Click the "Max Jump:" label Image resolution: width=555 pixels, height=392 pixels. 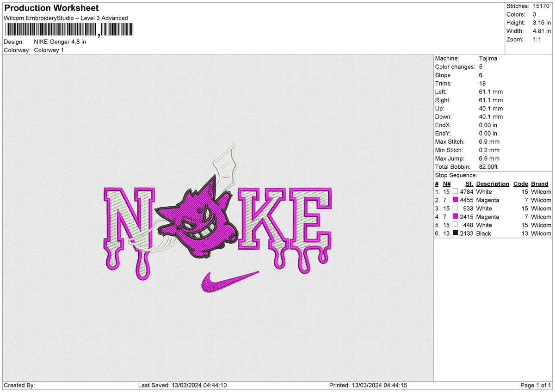coord(449,159)
